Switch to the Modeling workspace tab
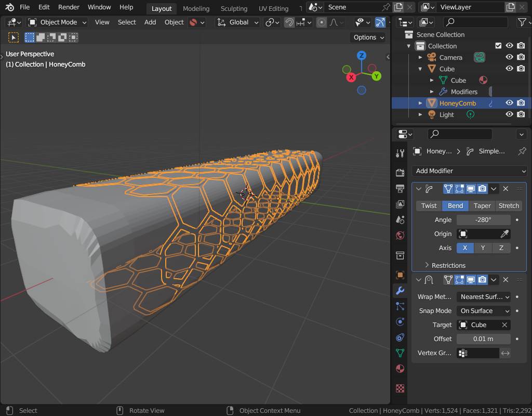This screenshot has height=416, width=532. [x=196, y=8]
